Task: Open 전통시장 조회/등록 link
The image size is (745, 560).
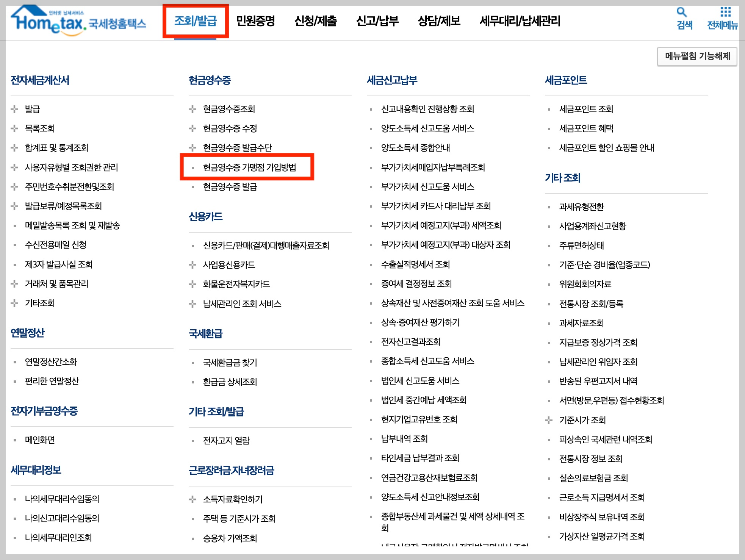Action: [x=591, y=304]
